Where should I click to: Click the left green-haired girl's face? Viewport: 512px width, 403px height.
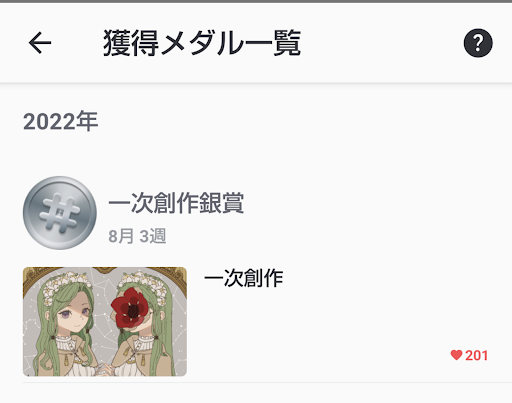(74, 315)
